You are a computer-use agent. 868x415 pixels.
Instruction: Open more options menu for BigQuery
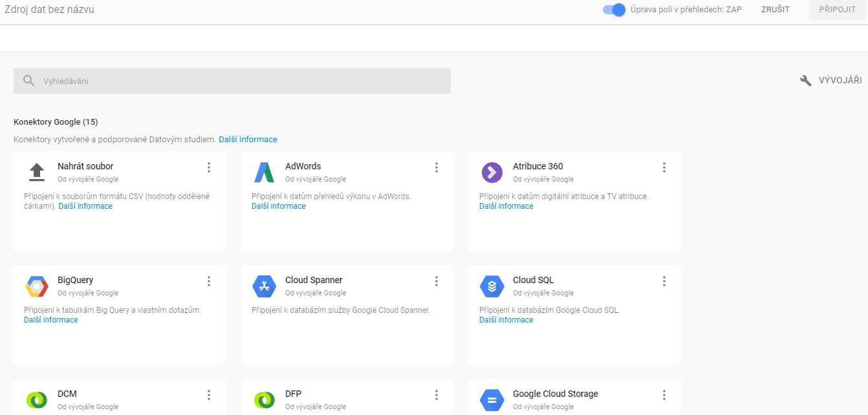tap(209, 281)
